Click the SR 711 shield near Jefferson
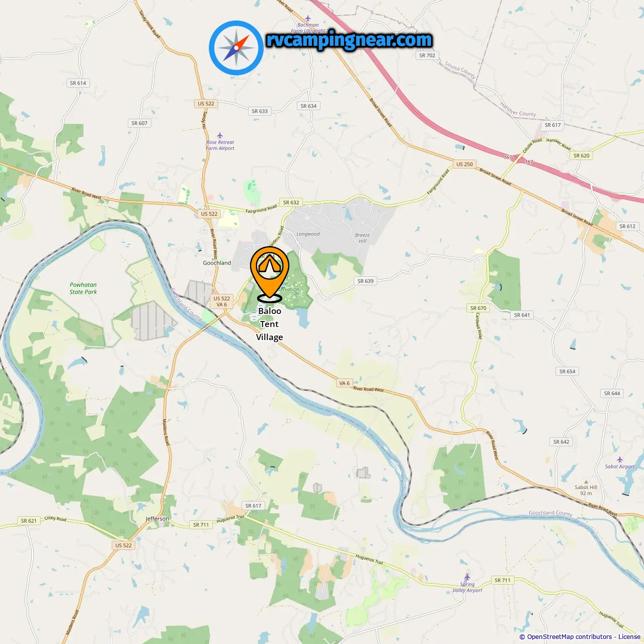The height and width of the screenshot is (644, 644). tap(201, 525)
